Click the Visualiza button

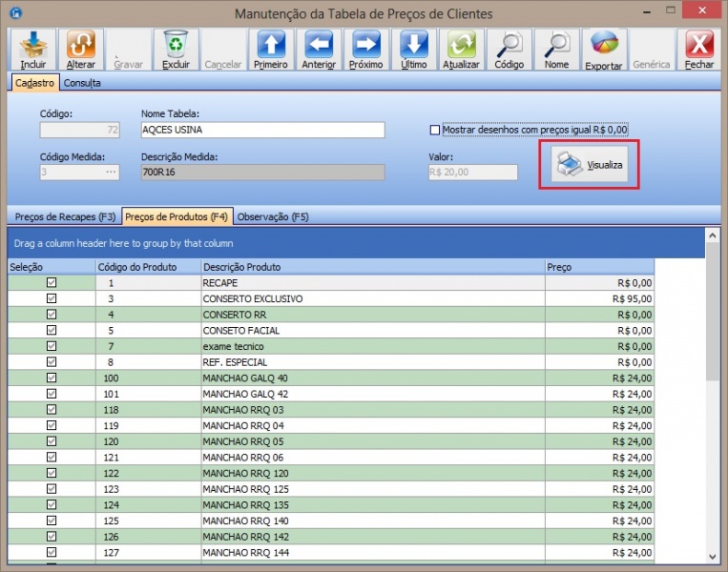(x=589, y=165)
